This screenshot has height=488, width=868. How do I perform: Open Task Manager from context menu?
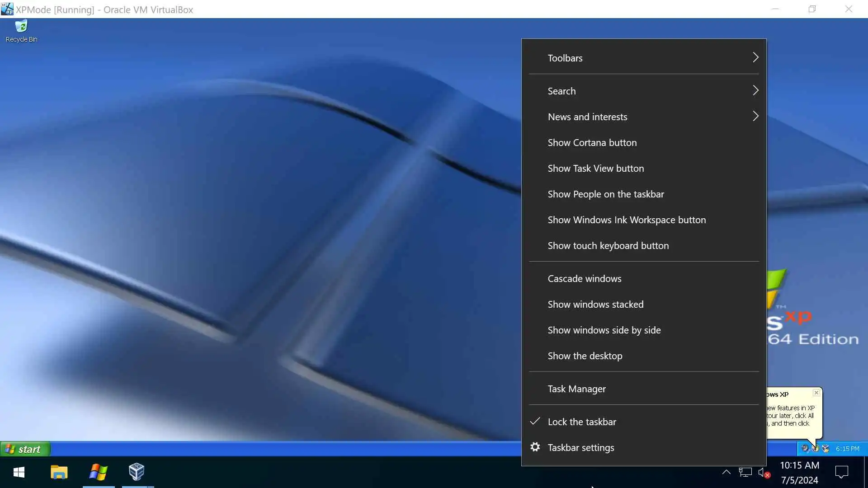pyautogui.click(x=576, y=389)
